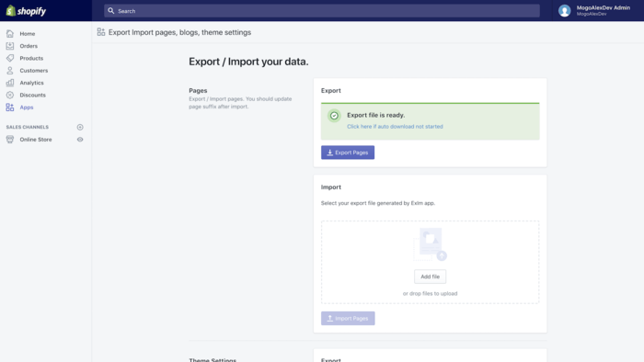Click the 'Pages' section heading
This screenshot has height=362, width=644.
[198, 91]
